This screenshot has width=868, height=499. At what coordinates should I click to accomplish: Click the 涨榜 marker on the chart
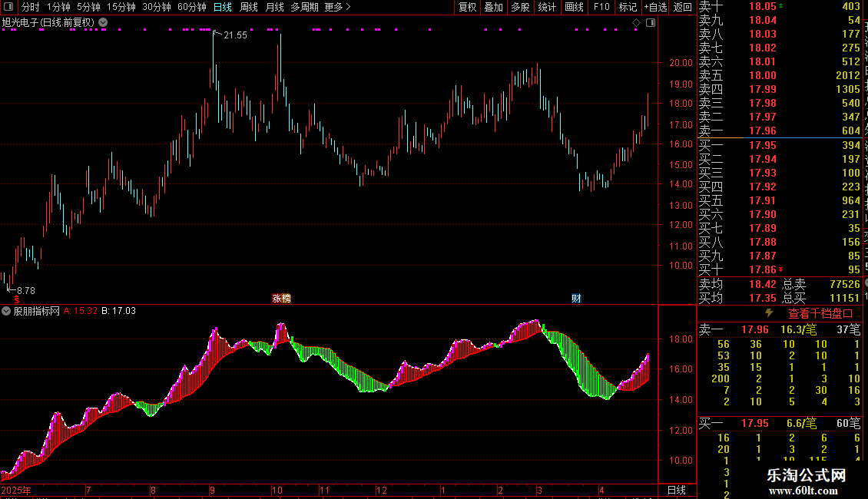[x=281, y=298]
